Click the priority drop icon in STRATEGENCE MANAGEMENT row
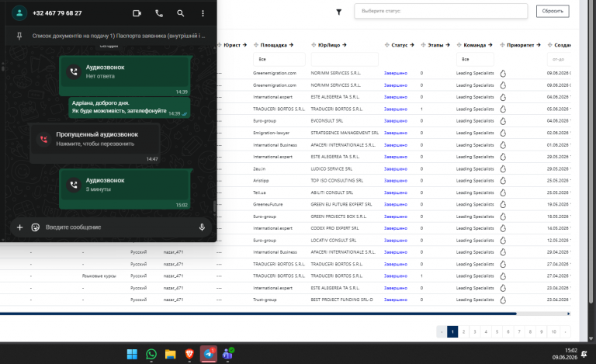Viewport: 596px width, 364px height. (x=503, y=133)
